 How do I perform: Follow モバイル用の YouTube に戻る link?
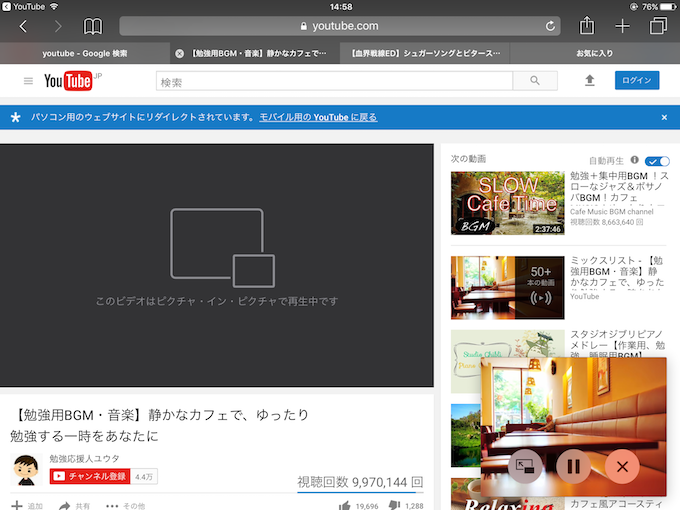(318, 117)
